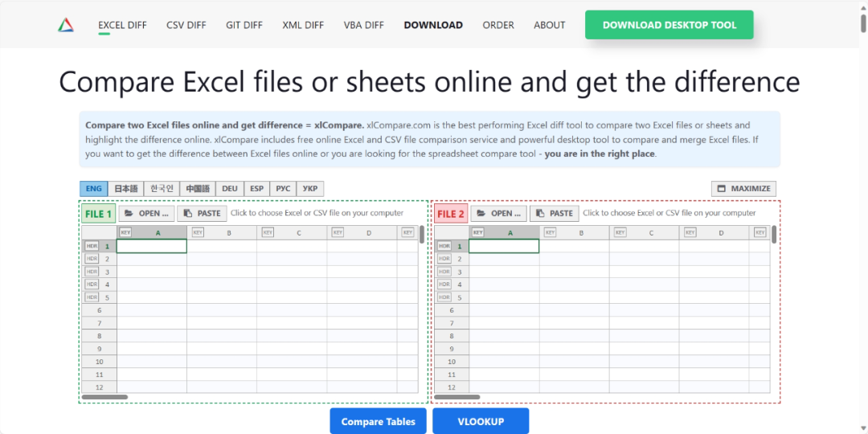Go to the ORDER page
868x434 pixels.
498,25
